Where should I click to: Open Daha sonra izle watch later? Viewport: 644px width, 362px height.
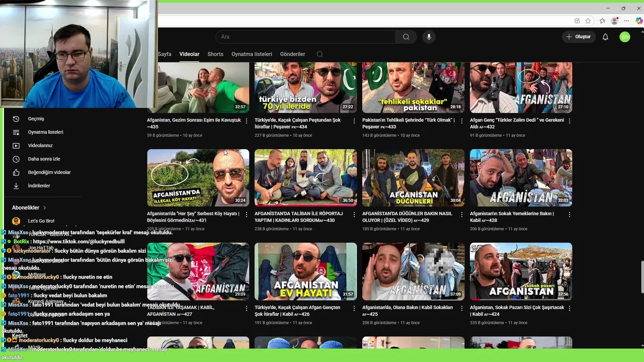(x=44, y=159)
